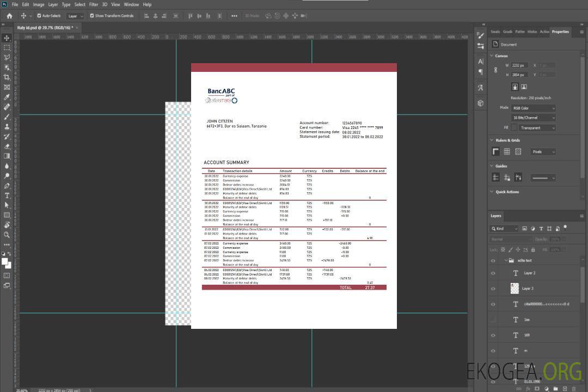Uncheck Show Transform Controls

point(92,16)
